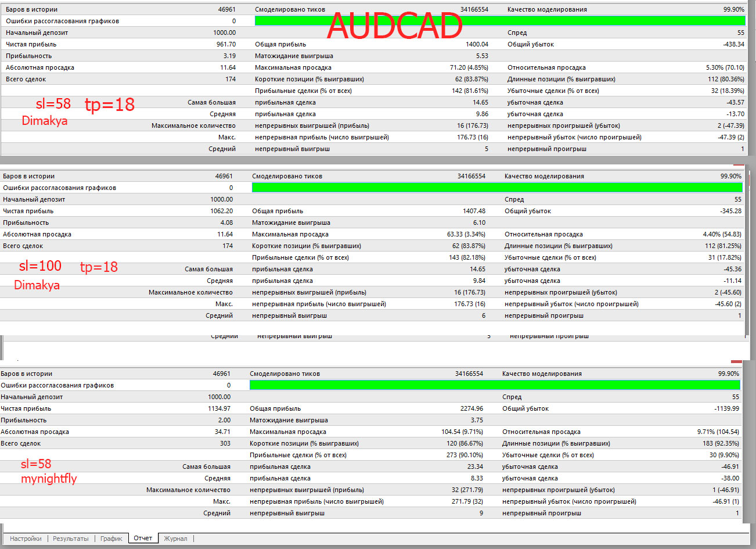Screen dimensions: 756x549
Task: Click green quality bar in report with 1062.20 profit
Action: (x=497, y=188)
